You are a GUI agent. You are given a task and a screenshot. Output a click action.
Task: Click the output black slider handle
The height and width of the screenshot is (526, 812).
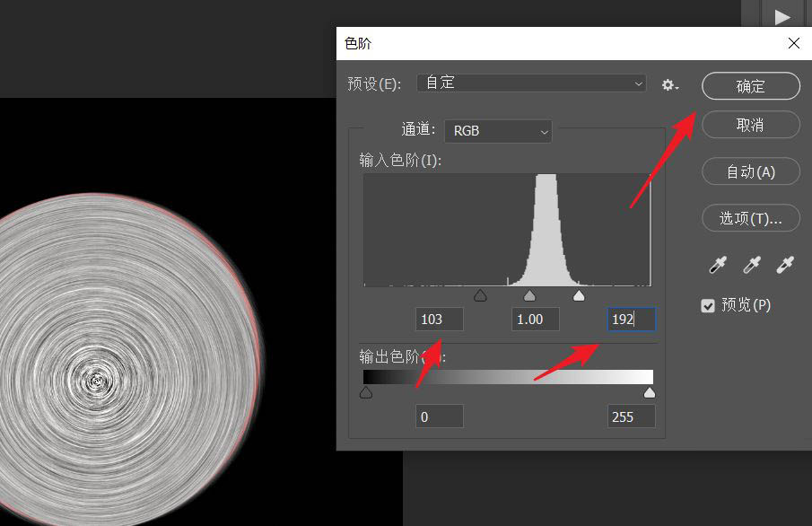366,393
